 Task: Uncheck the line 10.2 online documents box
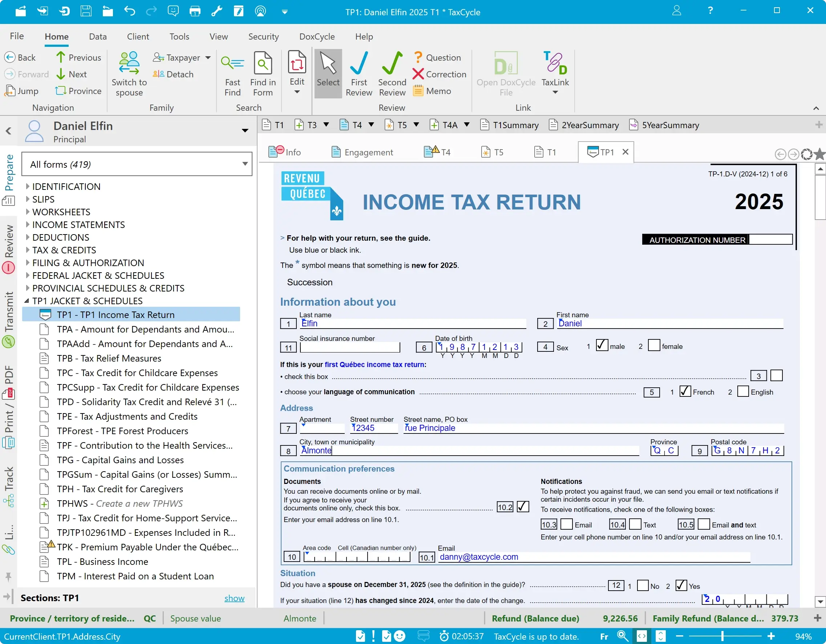pyautogui.click(x=523, y=506)
